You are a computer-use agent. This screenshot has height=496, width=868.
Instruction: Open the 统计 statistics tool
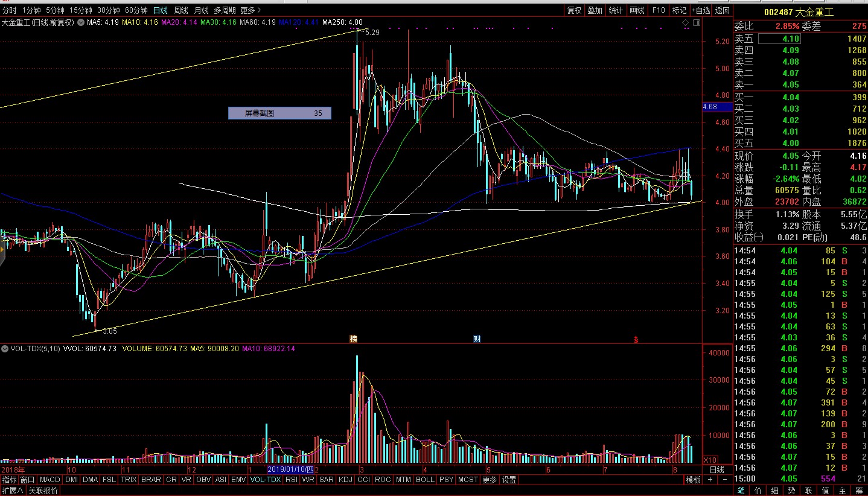pos(616,10)
